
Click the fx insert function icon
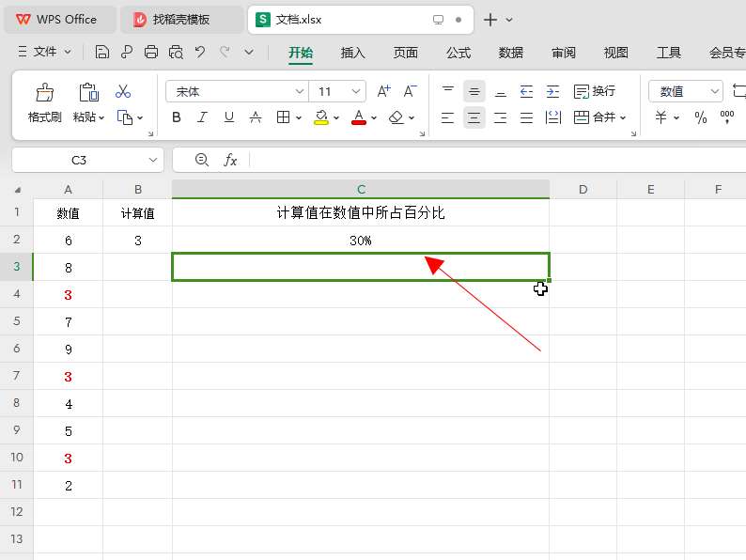230,160
